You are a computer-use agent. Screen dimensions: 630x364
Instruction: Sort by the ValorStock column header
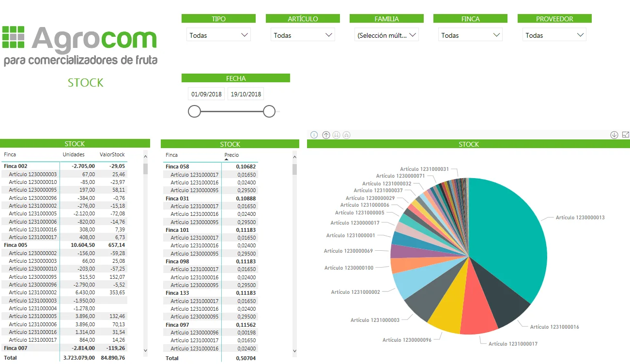coord(112,154)
